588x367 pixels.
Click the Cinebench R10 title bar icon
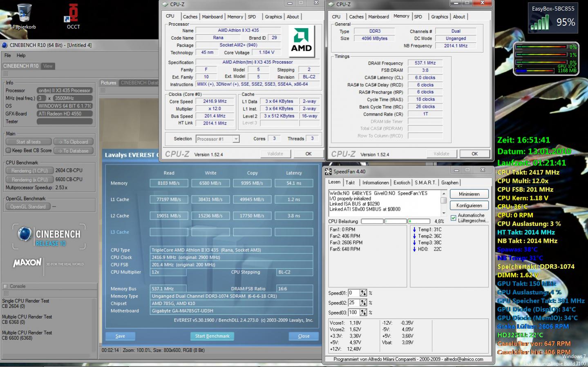pyautogui.click(x=4, y=45)
